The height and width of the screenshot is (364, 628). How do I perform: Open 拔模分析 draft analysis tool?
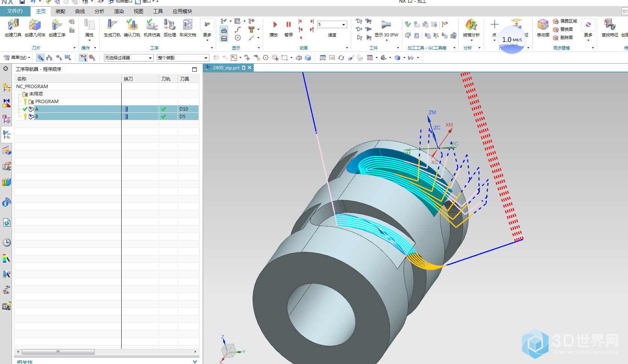pos(471,25)
